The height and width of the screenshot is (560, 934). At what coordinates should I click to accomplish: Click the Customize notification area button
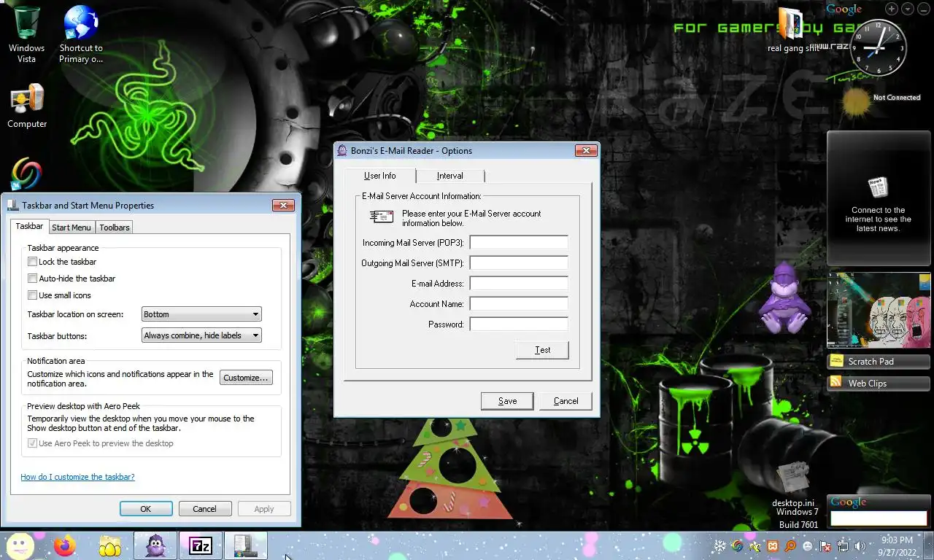tap(247, 378)
